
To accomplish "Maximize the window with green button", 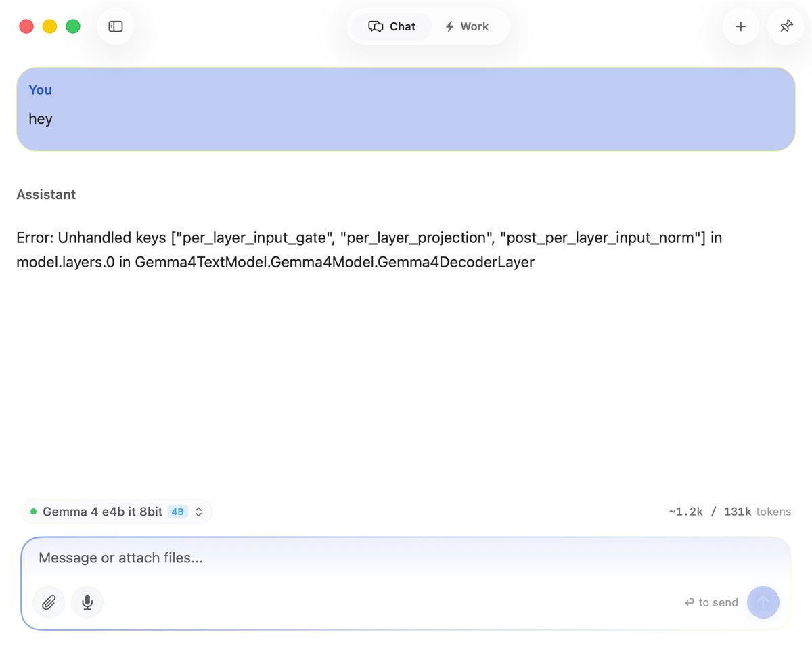I will pos(73,26).
